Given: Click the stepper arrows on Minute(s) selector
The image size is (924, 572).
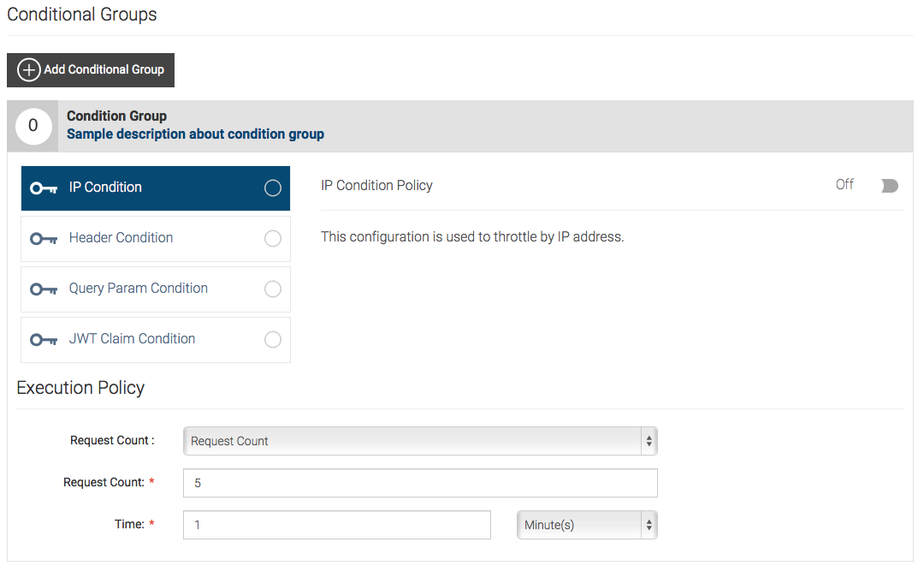Looking at the screenshot, I should click(649, 525).
